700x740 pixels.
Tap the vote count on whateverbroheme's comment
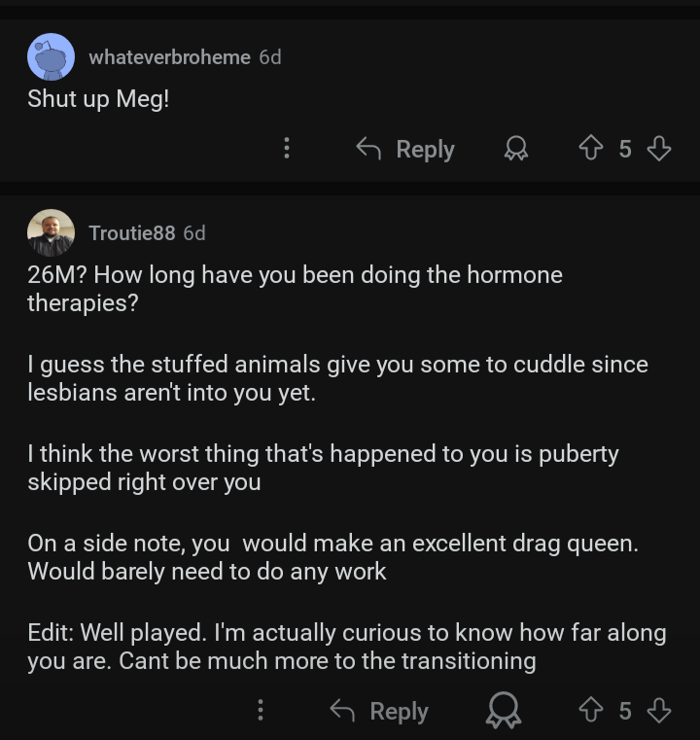625,149
